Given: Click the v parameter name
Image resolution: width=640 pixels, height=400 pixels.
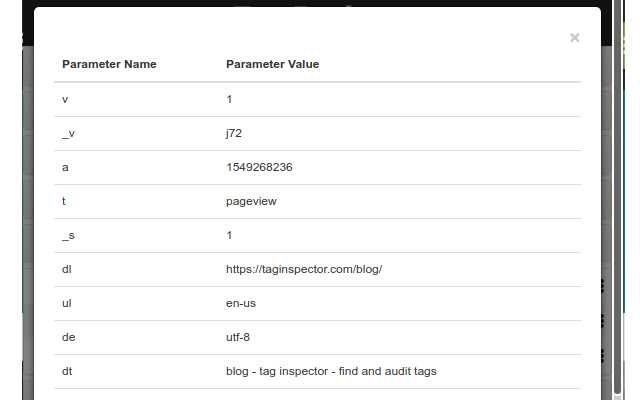Looking at the screenshot, I should (65, 99).
